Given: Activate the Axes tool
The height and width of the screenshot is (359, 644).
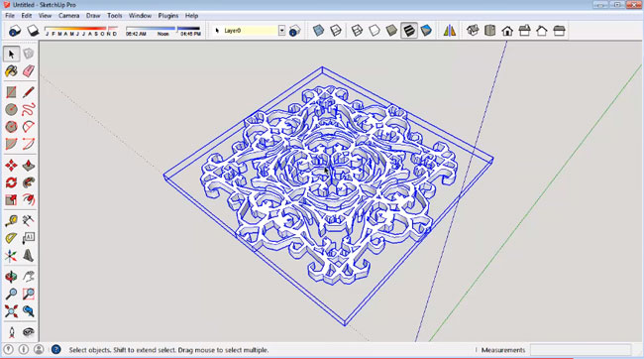Looking at the screenshot, I should (x=11, y=256).
